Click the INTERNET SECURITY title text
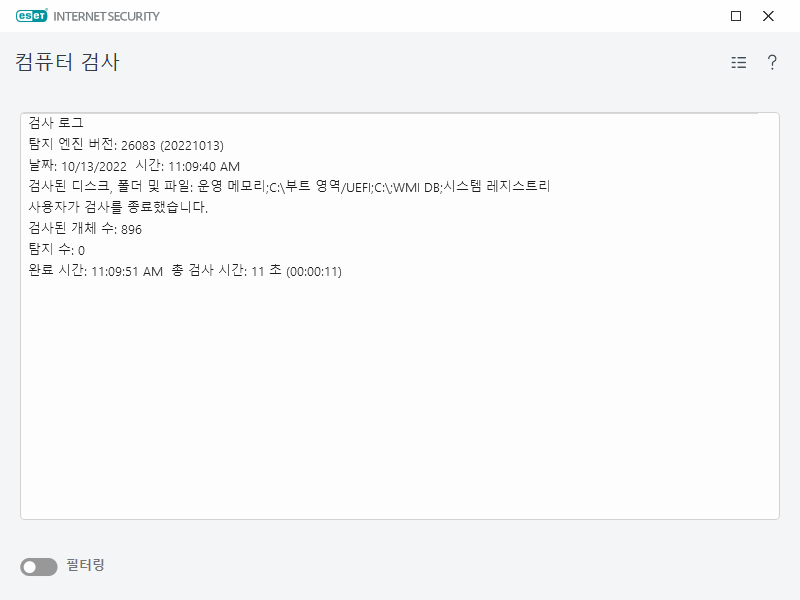 pyautogui.click(x=107, y=16)
